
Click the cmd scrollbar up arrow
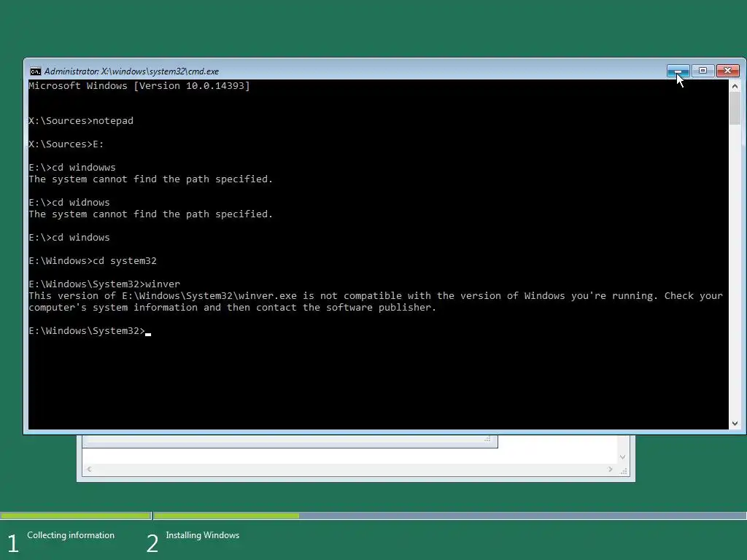[735, 86]
